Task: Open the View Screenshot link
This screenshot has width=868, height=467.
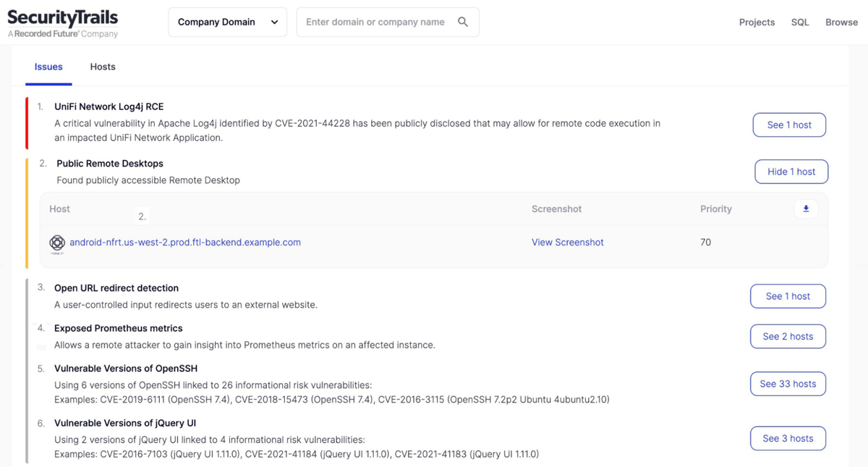Action: pos(567,243)
